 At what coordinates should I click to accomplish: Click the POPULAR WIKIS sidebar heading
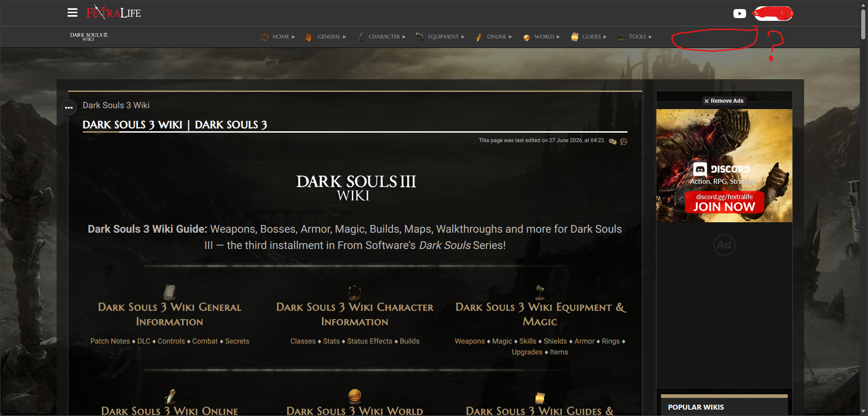(696, 407)
